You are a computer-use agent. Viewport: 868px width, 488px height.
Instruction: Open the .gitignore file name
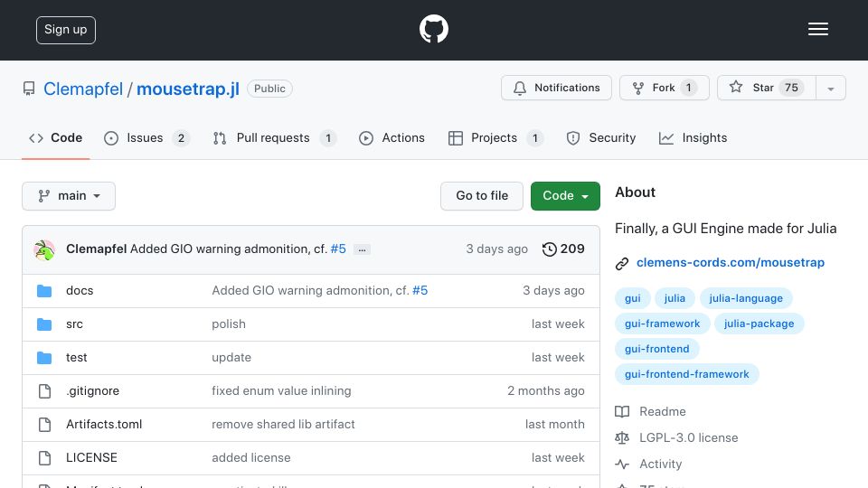(x=92, y=391)
